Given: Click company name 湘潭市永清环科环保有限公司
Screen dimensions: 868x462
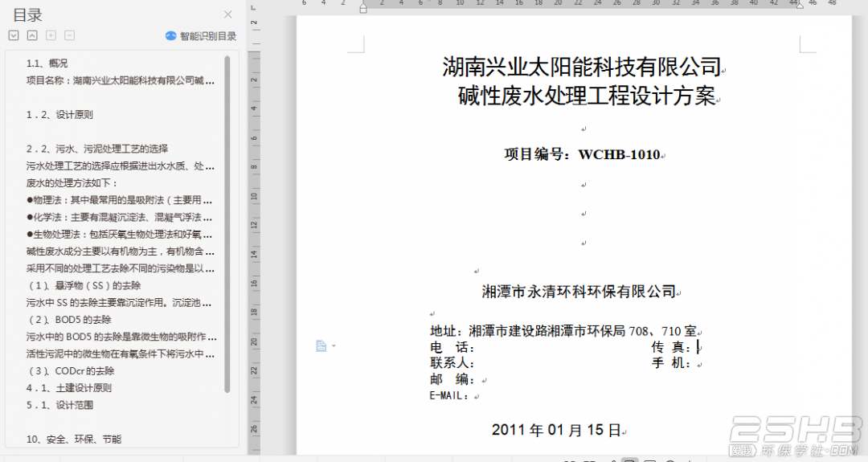Looking at the screenshot, I should click(579, 292).
